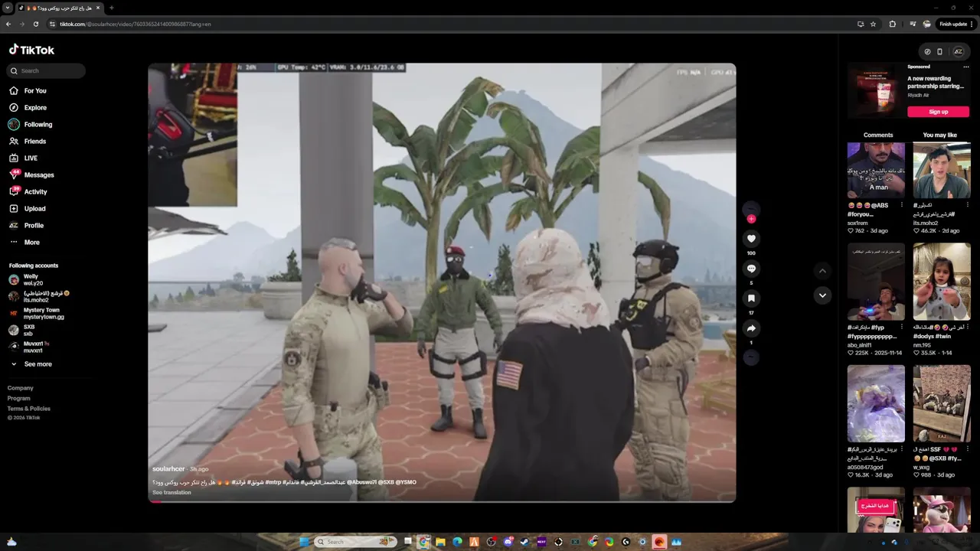Image resolution: width=980 pixels, height=551 pixels.
Task: Open Terms & Policies footer link
Action: [29, 409]
